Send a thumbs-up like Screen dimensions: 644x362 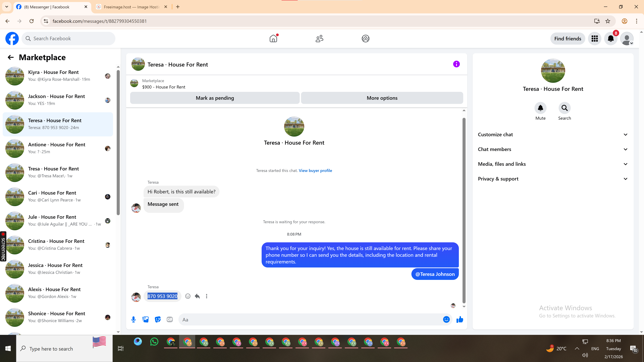[x=460, y=320]
